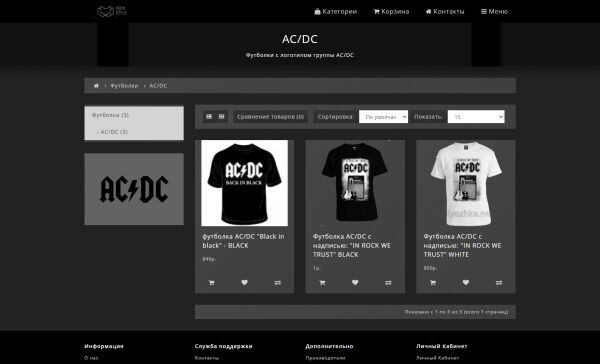This screenshot has width=600, height=364.
Task: Open footer link Контакты under Служба поддержки
Action: 207,358
